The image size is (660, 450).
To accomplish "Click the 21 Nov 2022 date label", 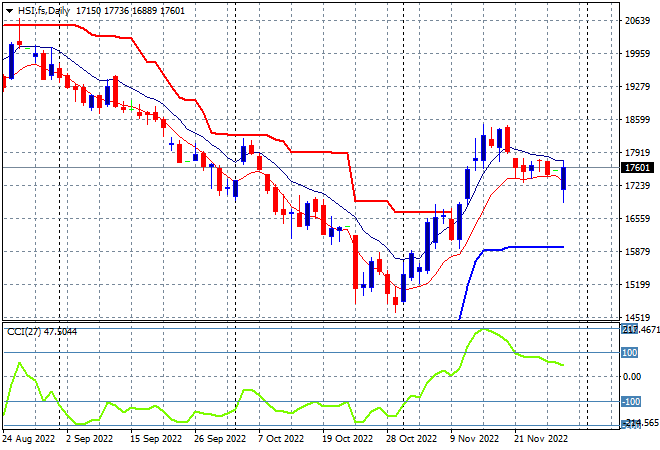I will coord(540,439).
